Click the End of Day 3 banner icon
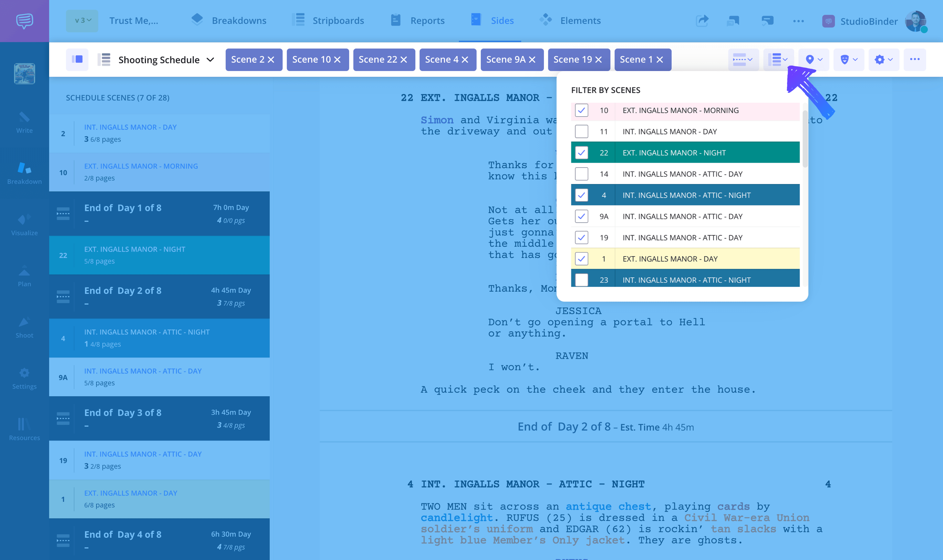943x560 pixels. point(63,419)
